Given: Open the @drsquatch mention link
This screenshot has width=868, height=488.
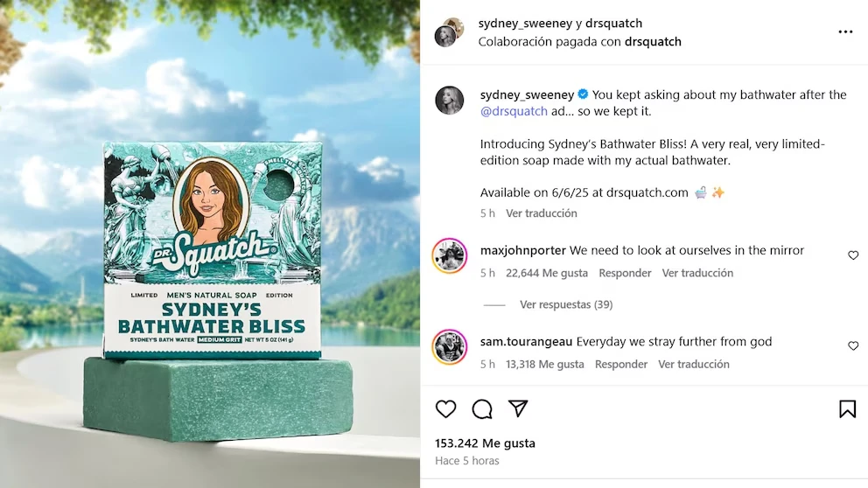Looking at the screenshot, I should 514,111.
